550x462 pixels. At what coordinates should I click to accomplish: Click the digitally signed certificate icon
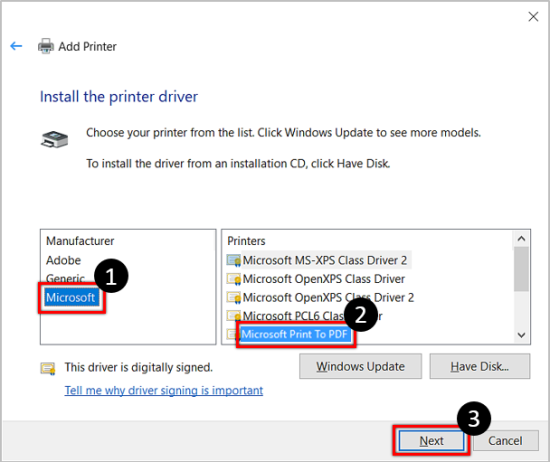pos(48,368)
